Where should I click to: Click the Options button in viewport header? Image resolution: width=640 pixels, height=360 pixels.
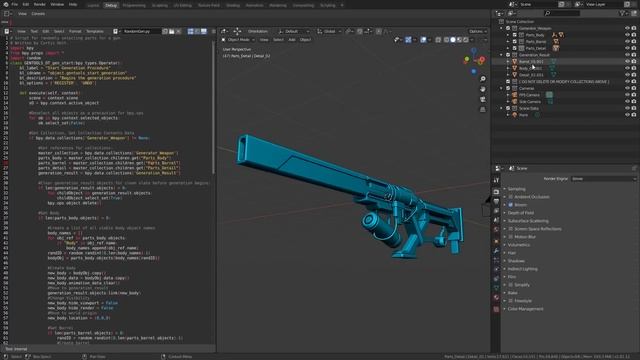point(478,31)
